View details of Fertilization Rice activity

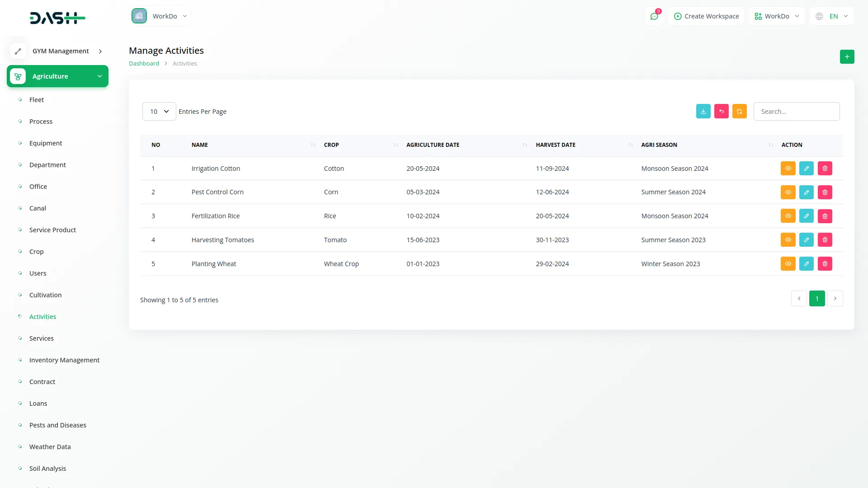(x=788, y=216)
